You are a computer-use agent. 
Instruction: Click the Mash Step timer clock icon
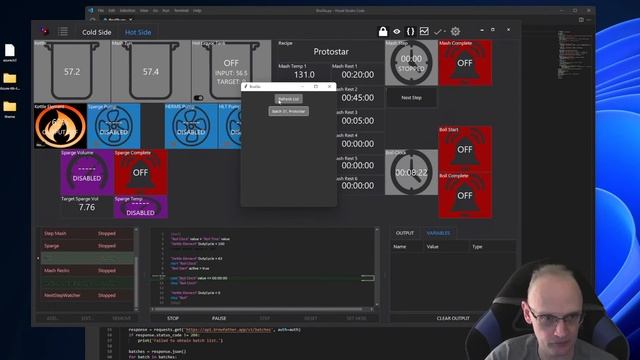[x=411, y=63]
